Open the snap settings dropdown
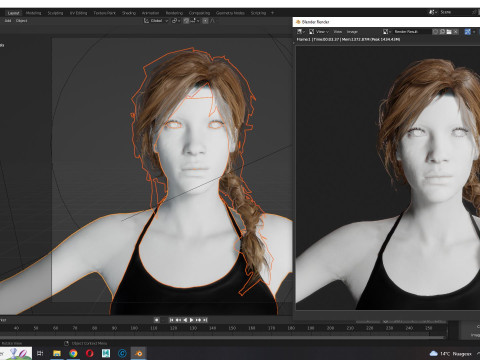The image size is (480, 360). click(x=194, y=21)
